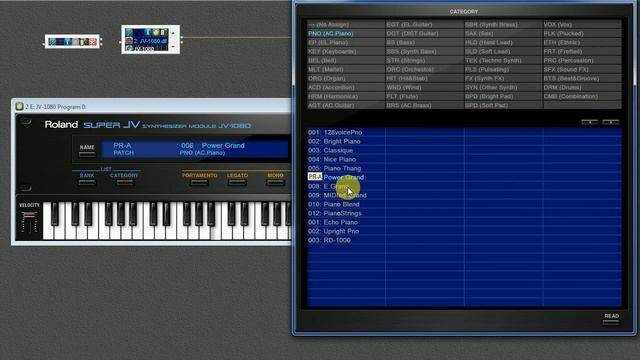Select the BEL (Bell) category
640x360 pixels.
pyautogui.click(x=346, y=60)
